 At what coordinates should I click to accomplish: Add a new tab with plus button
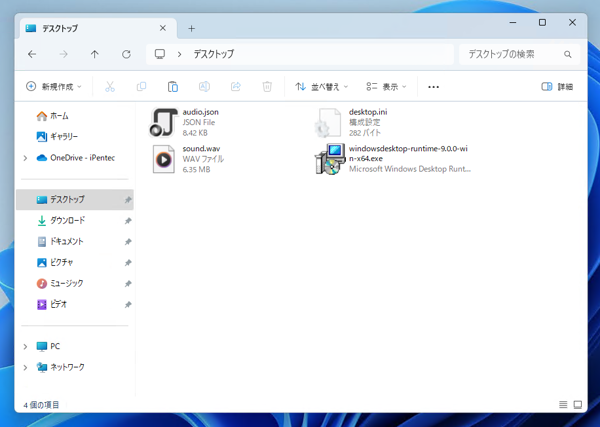[x=192, y=29]
